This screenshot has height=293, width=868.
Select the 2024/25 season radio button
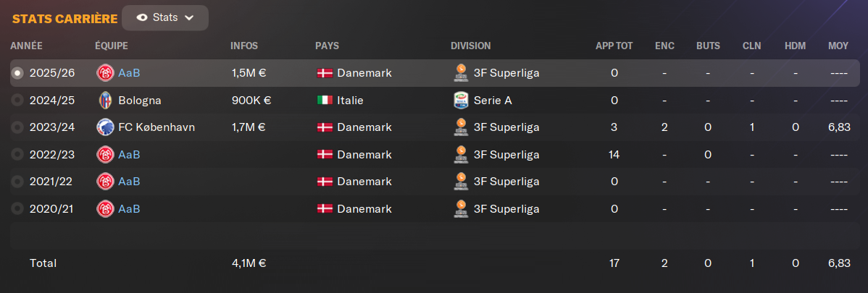click(x=18, y=101)
